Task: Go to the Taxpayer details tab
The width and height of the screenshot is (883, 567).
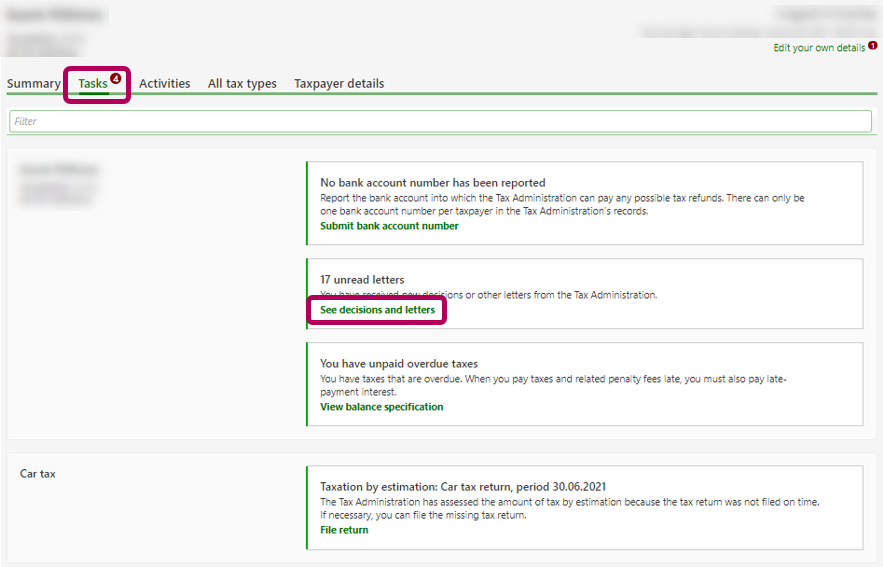Action: (339, 84)
